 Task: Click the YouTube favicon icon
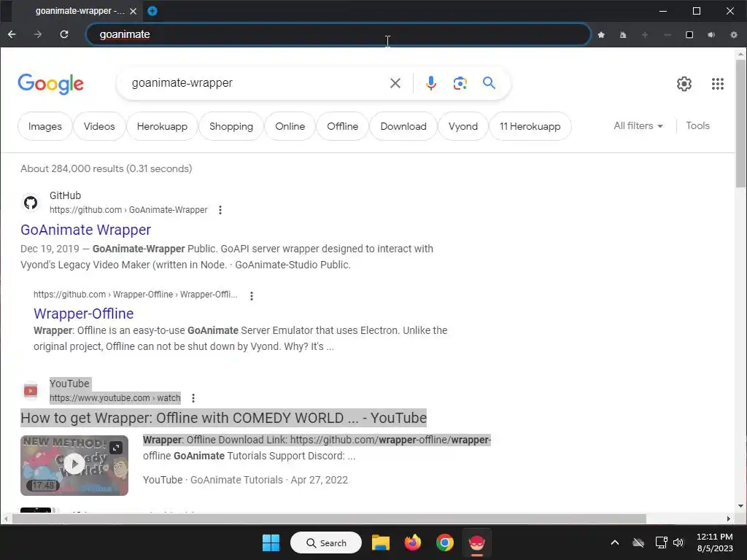point(31,391)
